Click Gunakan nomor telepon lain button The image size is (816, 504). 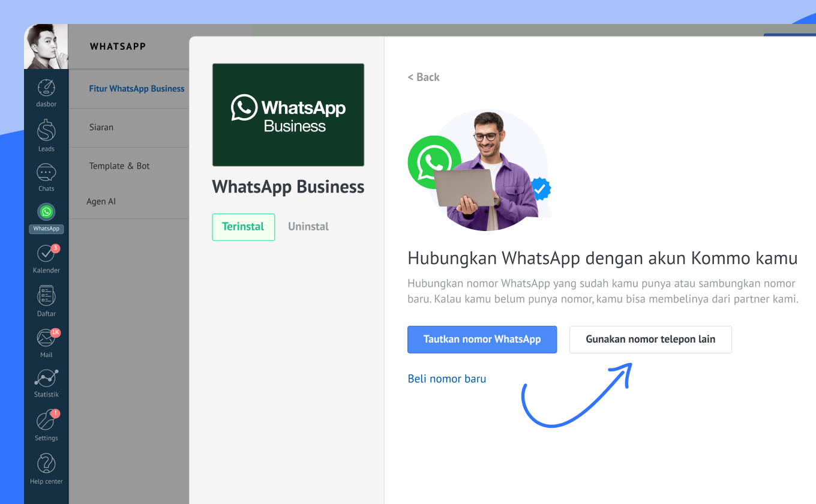[x=650, y=340]
